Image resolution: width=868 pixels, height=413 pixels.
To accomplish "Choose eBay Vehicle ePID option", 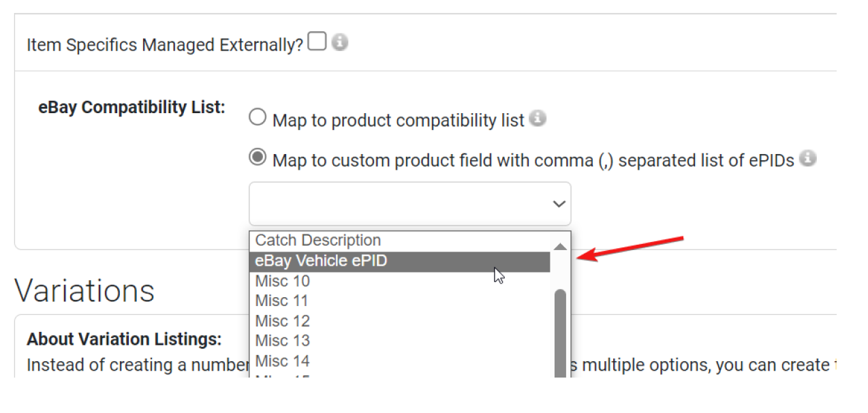I will (400, 261).
